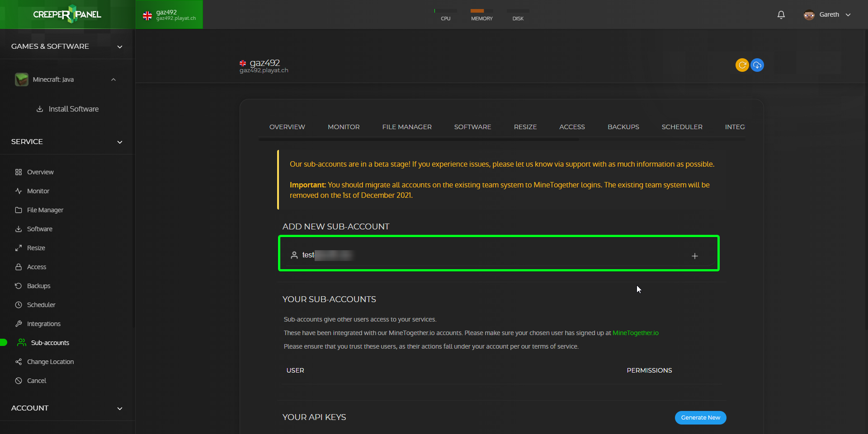Open the Software tab
Image resolution: width=868 pixels, height=434 pixels.
coord(472,127)
